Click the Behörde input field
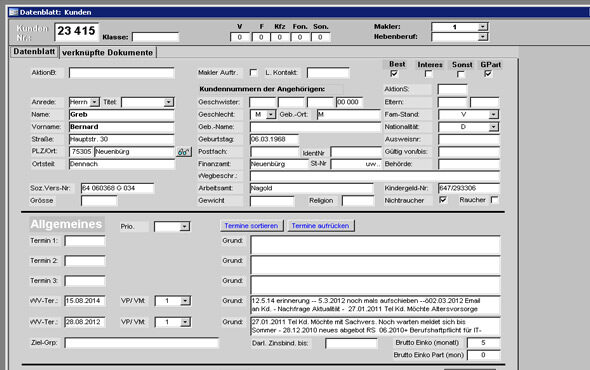The width and height of the screenshot is (590, 370). point(469,164)
